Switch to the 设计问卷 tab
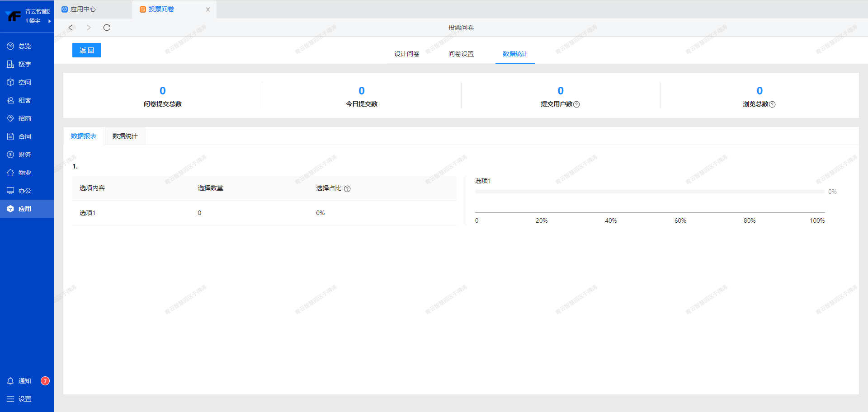868x412 pixels. point(406,54)
